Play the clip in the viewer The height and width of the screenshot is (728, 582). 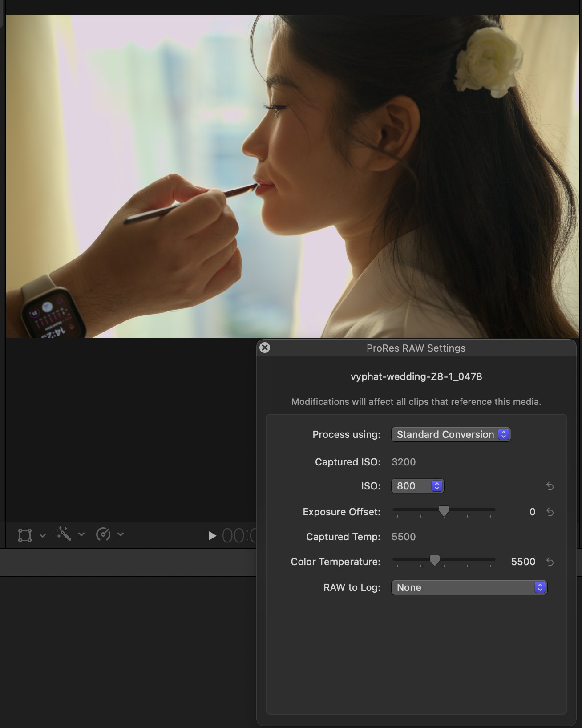[212, 536]
